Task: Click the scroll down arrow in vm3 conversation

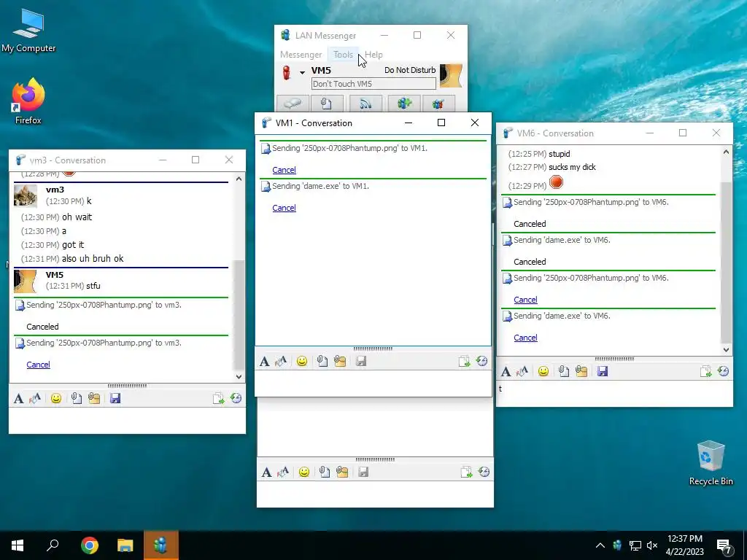Action: [239, 377]
